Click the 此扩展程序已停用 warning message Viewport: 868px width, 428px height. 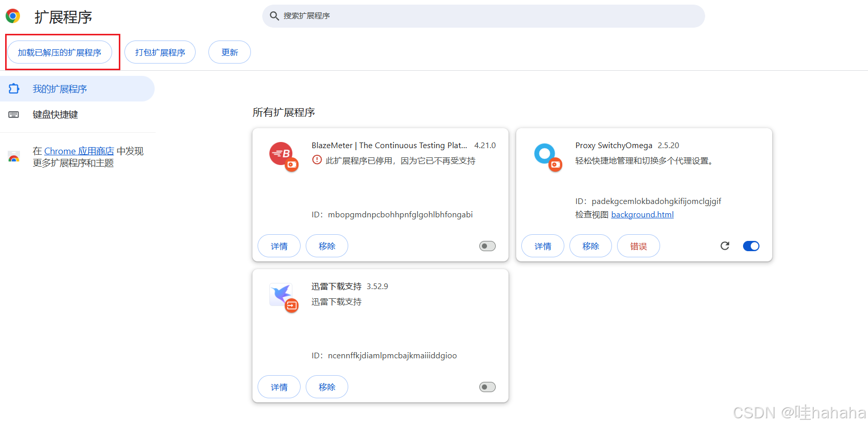click(400, 161)
